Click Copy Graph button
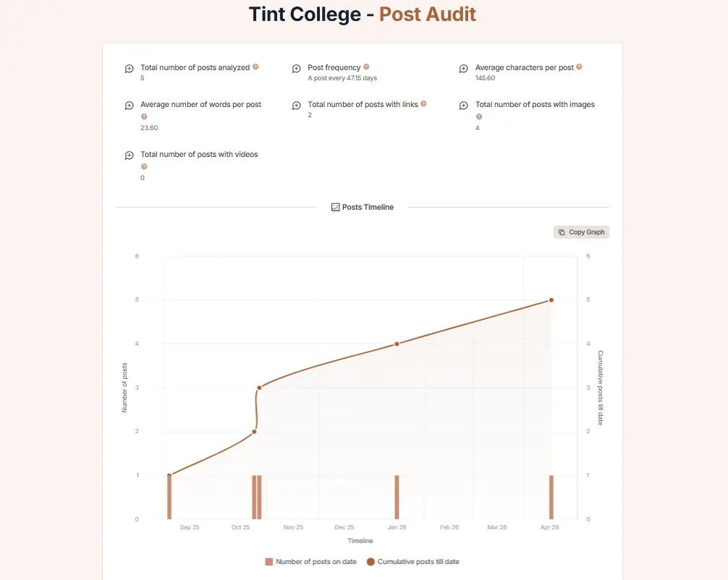Image resolution: width=728 pixels, height=580 pixels. pos(581,232)
